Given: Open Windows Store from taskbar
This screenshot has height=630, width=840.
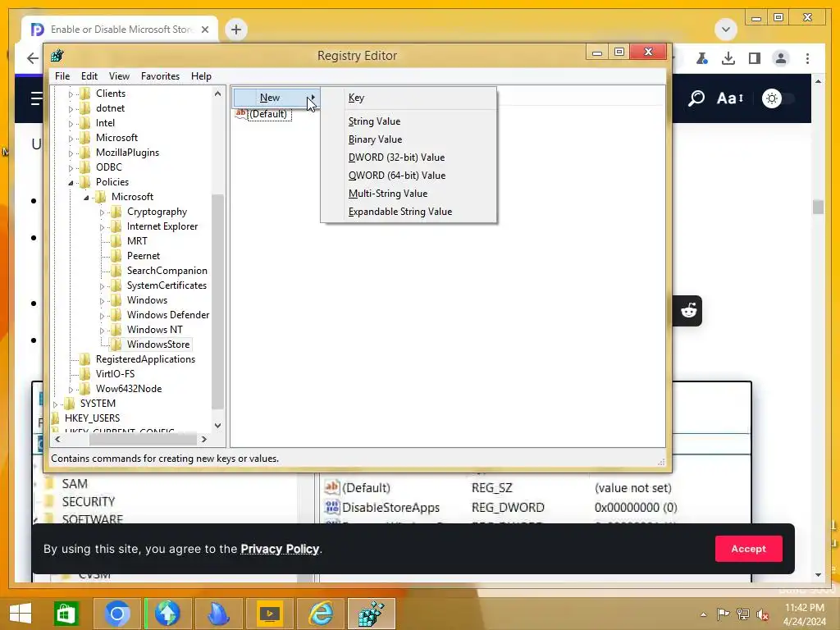Looking at the screenshot, I should tap(66, 614).
